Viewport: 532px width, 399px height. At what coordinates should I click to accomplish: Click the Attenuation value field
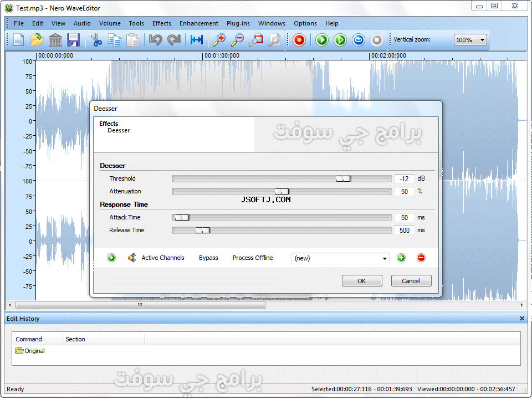tap(404, 192)
